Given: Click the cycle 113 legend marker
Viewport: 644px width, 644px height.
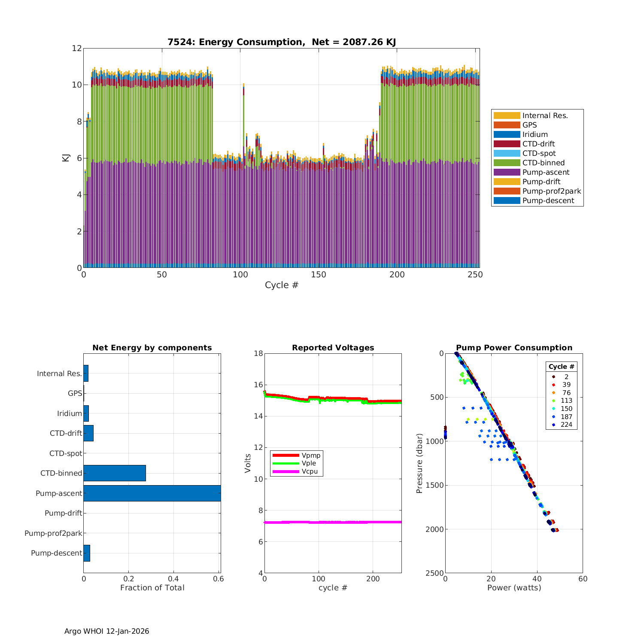Looking at the screenshot, I should pyautogui.click(x=554, y=401).
